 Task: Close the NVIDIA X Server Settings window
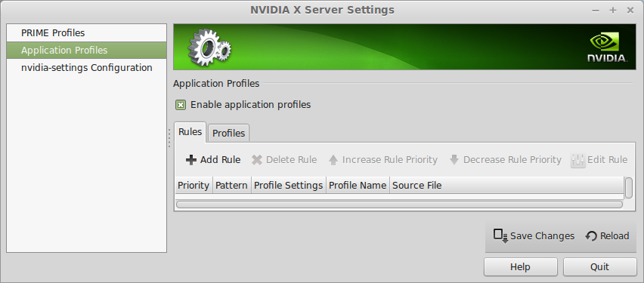tap(630, 11)
